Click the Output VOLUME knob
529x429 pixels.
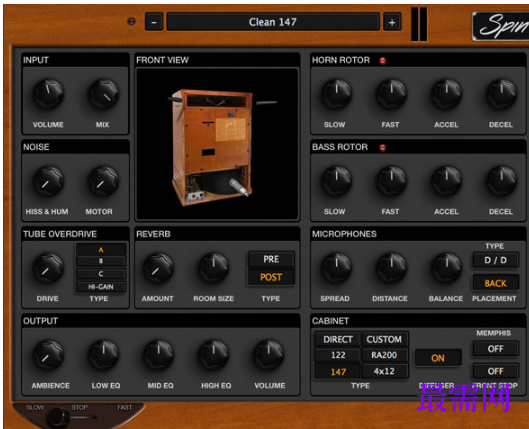tap(269, 355)
